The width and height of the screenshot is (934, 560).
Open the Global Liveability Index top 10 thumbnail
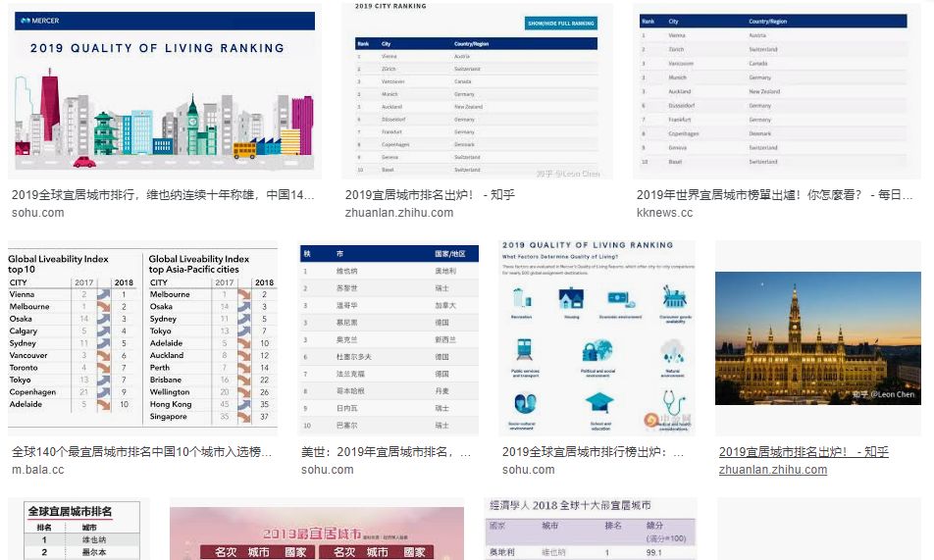[x=142, y=338]
